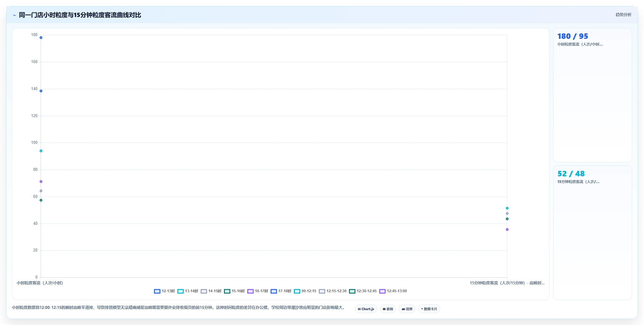
Task: Select the 表格 tag
Action: [388, 309]
